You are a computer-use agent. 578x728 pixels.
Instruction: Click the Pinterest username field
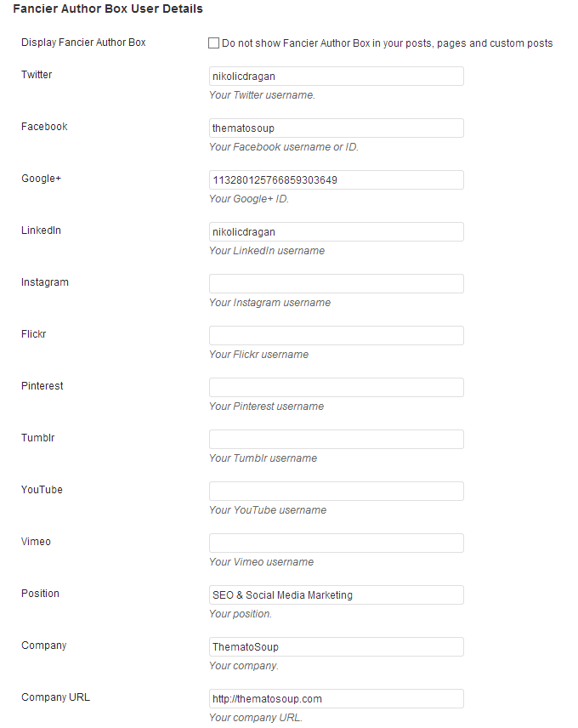(x=336, y=388)
